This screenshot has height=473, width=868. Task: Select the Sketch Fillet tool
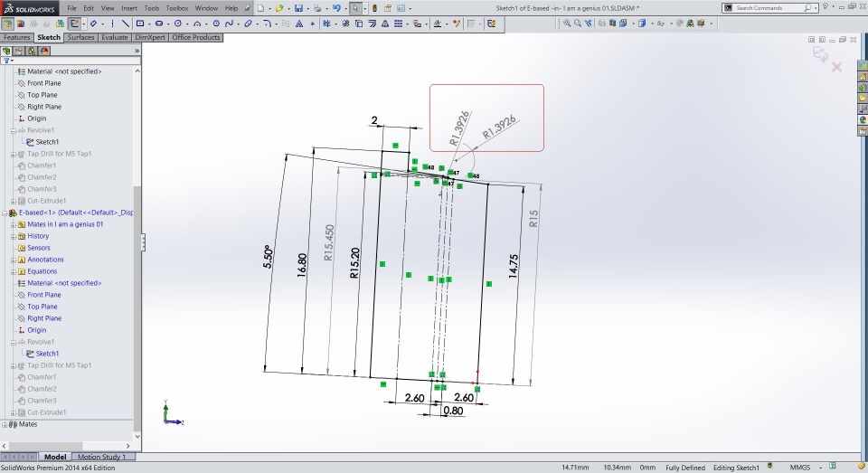click(267, 24)
